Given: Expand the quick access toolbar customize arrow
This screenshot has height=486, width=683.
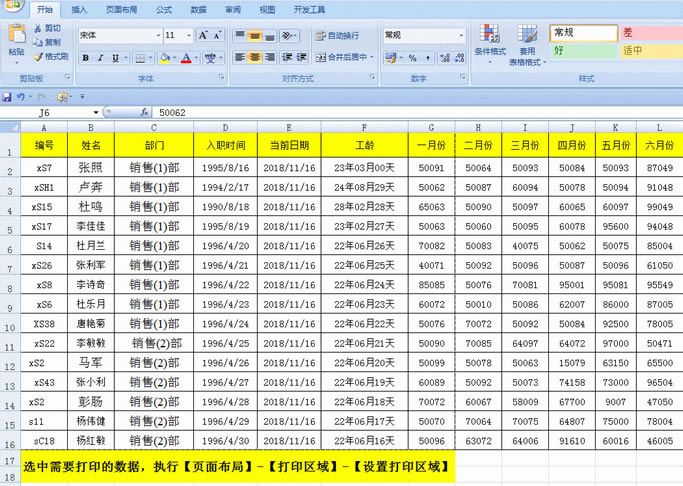Looking at the screenshot, I should 82,97.
